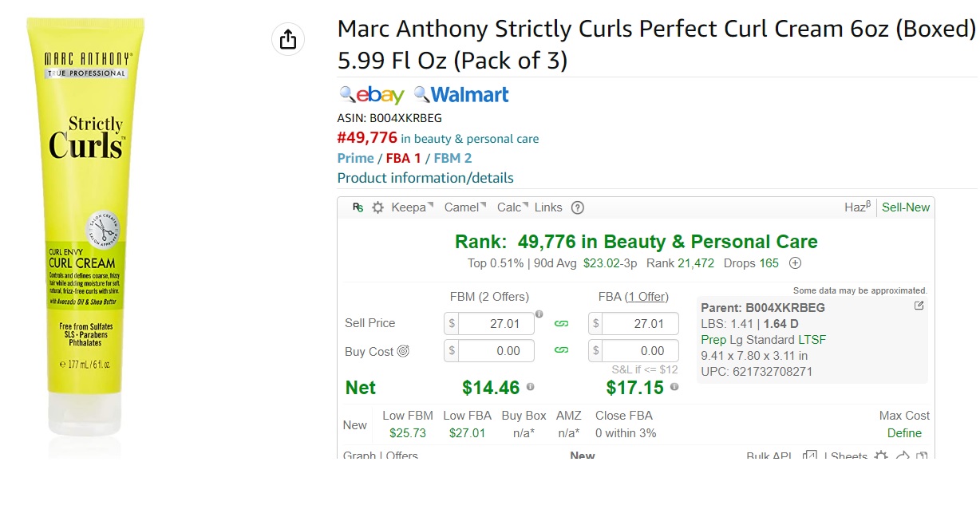Click the Buy Cost target icon
This screenshot has height=517, width=980.
tap(403, 351)
